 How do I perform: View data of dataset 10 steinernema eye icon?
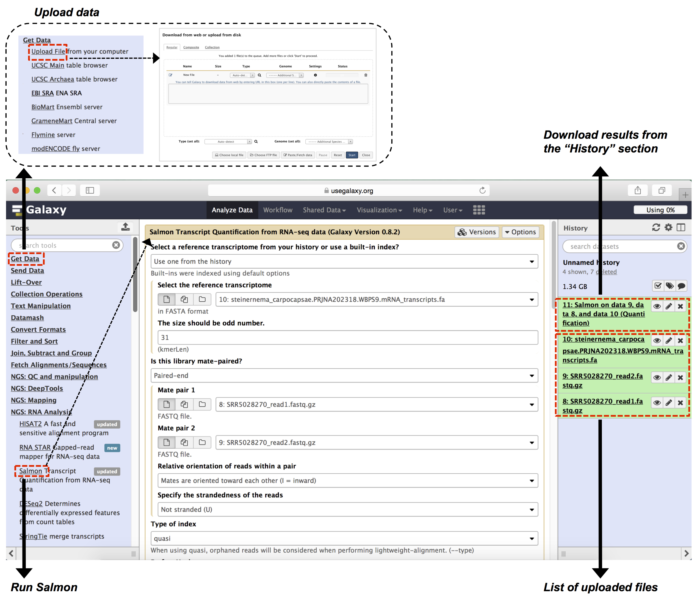point(657,340)
